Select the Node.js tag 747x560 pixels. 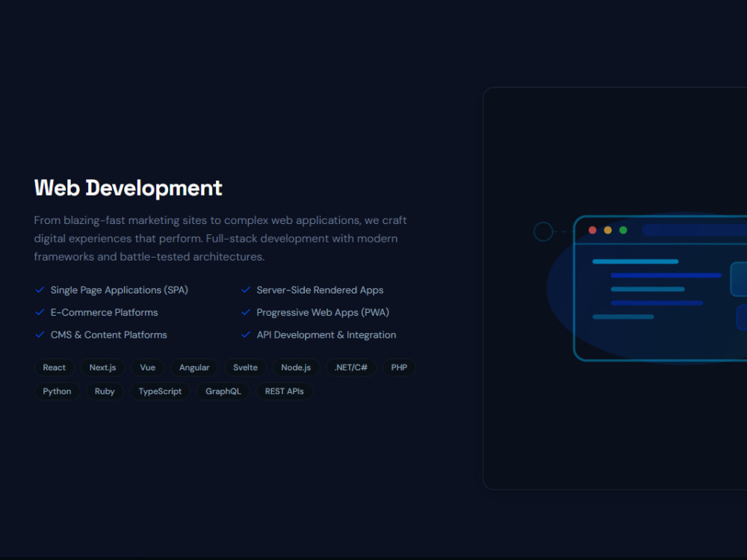click(296, 367)
